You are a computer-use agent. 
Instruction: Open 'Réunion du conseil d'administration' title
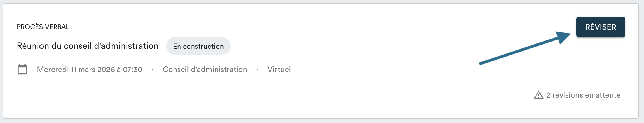pos(88,46)
